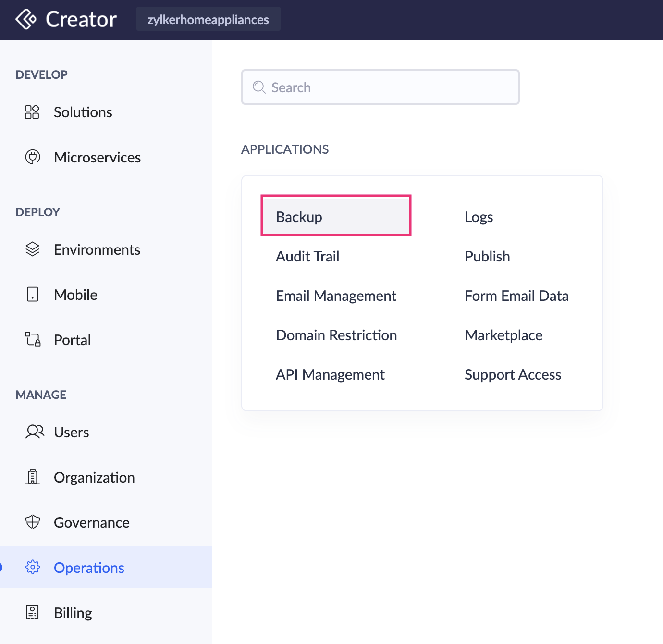
Task: Click the Environments layers icon
Action: (x=32, y=249)
